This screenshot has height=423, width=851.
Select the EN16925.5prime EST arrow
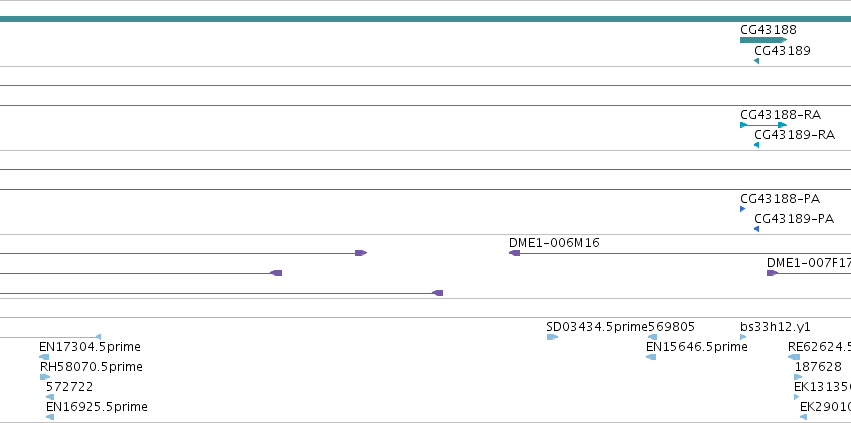pyautogui.click(x=50, y=418)
